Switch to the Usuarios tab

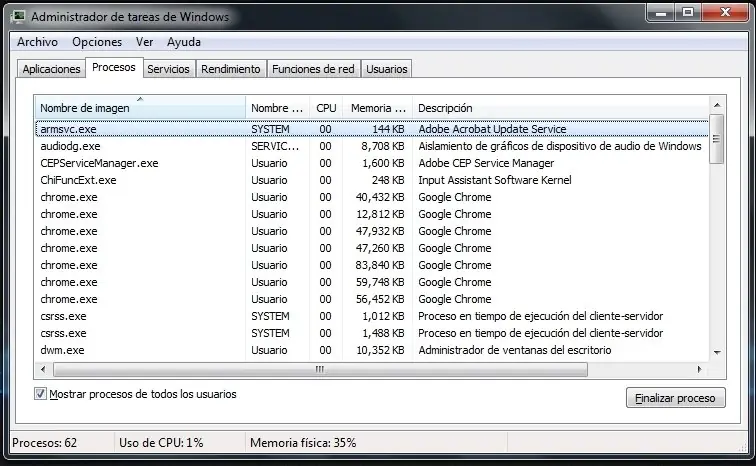click(x=386, y=69)
